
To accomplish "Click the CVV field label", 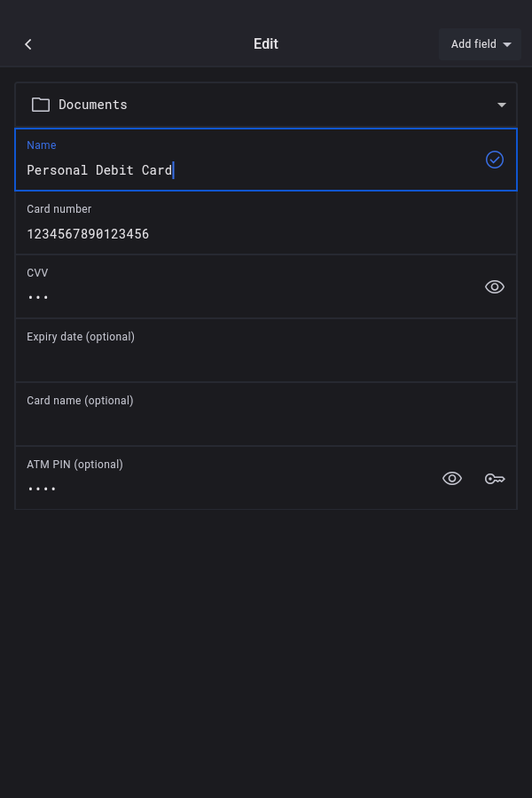I will [37, 273].
